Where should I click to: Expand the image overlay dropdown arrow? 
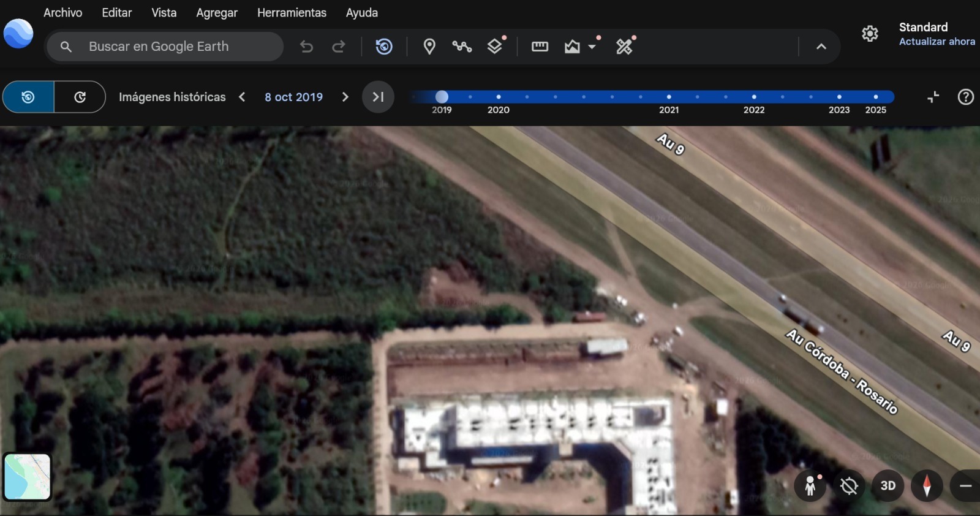tap(592, 47)
